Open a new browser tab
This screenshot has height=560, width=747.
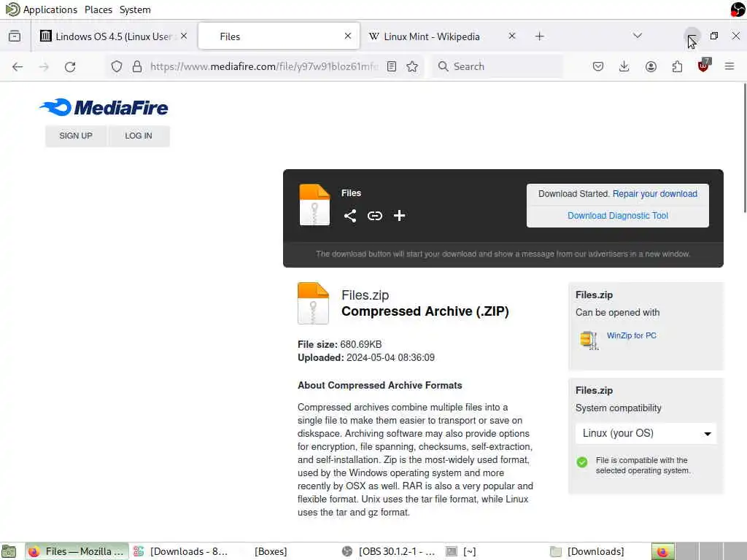click(539, 36)
